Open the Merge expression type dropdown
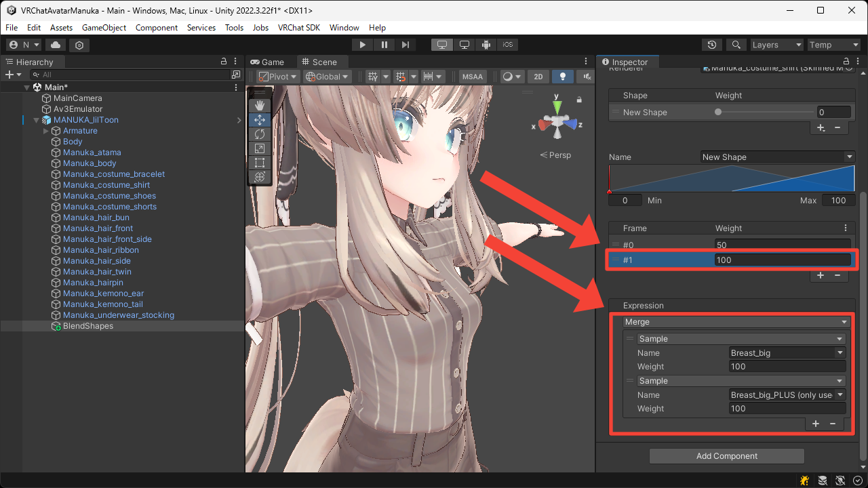This screenshot has height=488, width=868. coord(736,322)
